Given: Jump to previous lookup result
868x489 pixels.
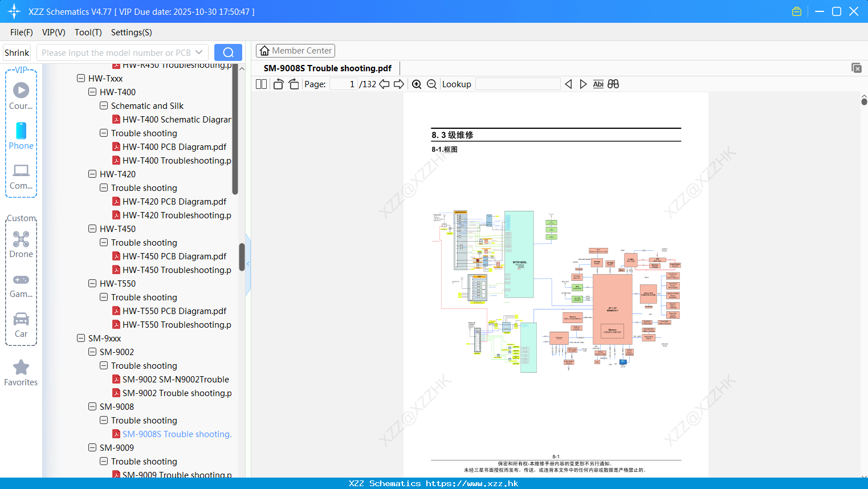Looking at the screenshot, I should coord(568,84).
